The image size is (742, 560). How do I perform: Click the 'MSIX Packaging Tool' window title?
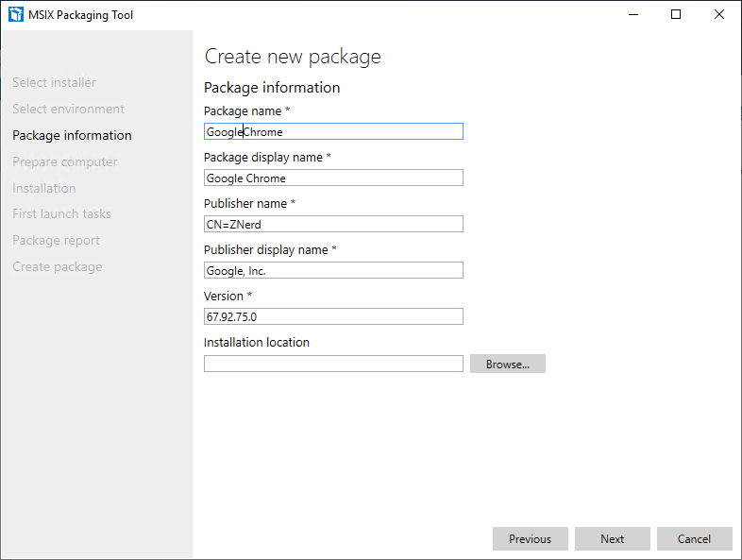80,15
